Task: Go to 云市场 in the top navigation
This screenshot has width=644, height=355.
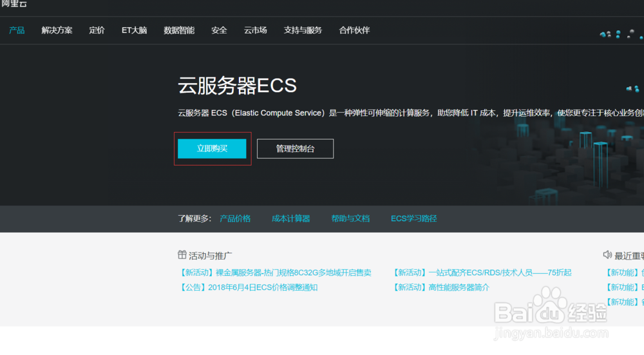Action: 255,30
